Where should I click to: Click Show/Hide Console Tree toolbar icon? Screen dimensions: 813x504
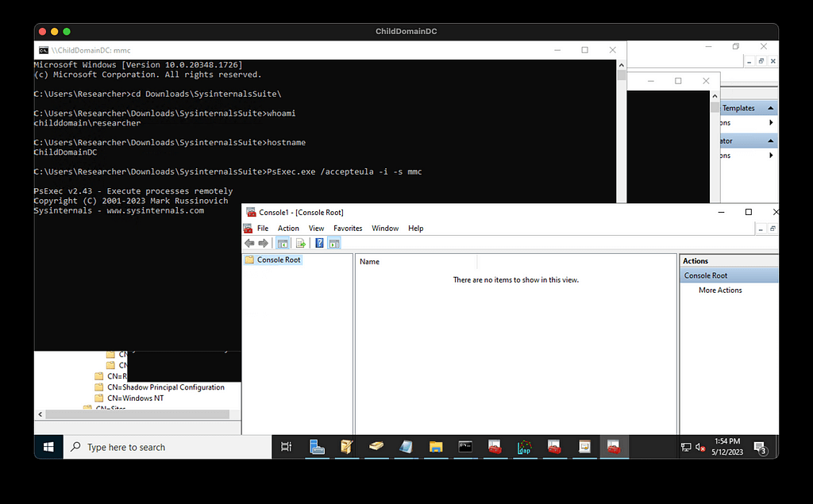pos(283,243)
